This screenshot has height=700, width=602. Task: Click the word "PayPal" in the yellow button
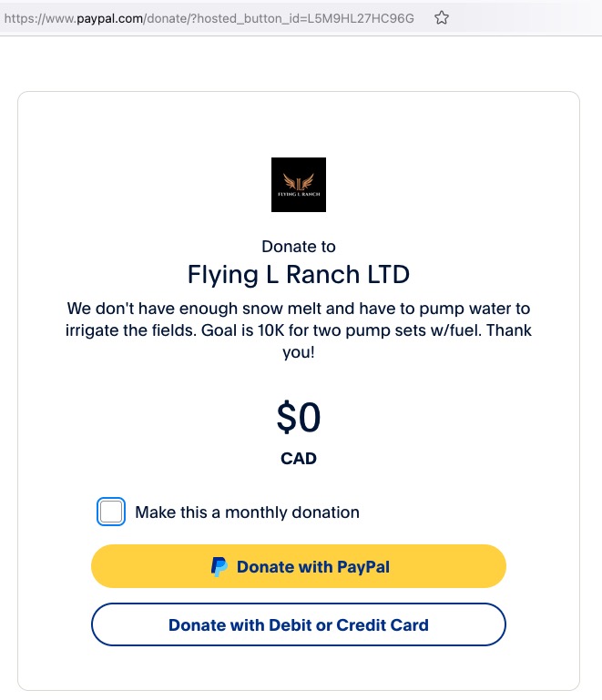pyautogui.click(x=363, y=567)
